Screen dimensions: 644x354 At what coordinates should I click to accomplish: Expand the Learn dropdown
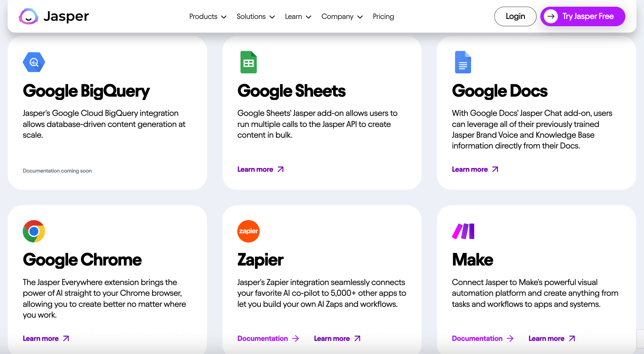coord(298,17)
